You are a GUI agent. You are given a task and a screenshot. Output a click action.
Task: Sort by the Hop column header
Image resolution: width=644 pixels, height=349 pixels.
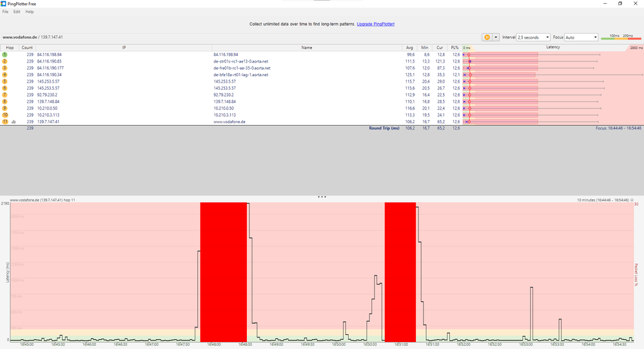coord(10,48)
